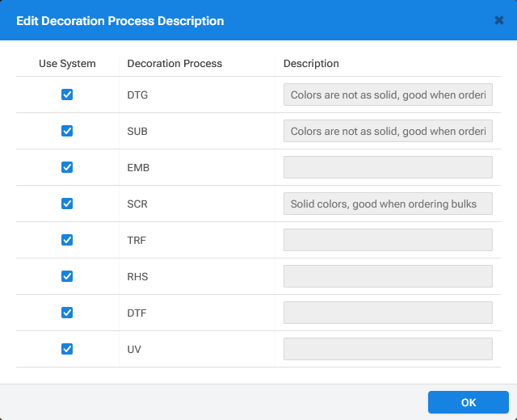Toggle the DTF Use System checkbox
This screenshot has height=420, width=517.
[x=67, y=313]
